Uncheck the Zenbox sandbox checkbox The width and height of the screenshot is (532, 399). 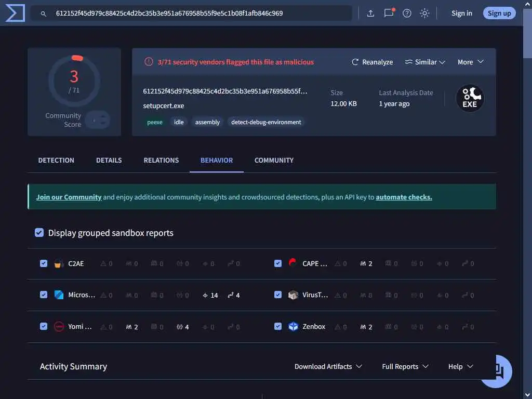(278, 326)
